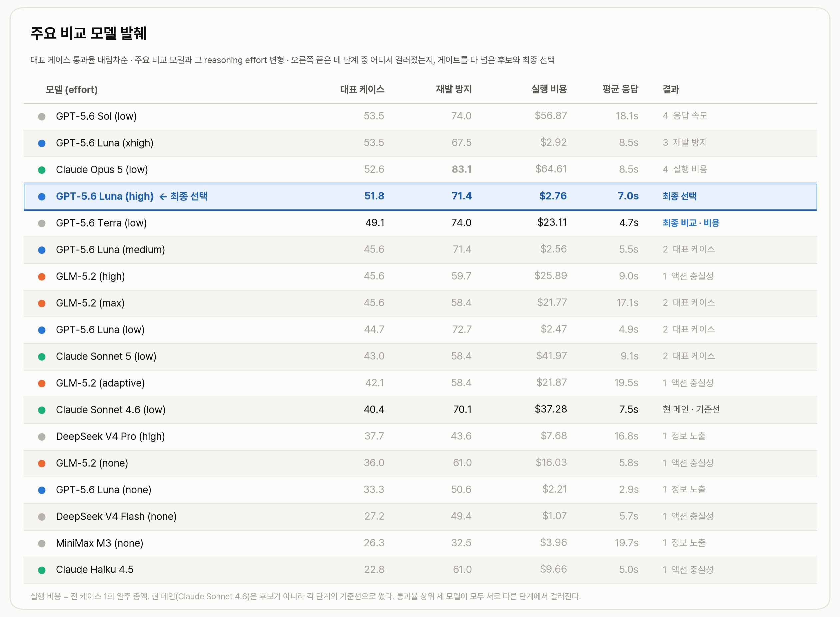This screenshot has width=840, height=617.
Task: Click the cost value '$23.11'
Action: coord(552,222)
